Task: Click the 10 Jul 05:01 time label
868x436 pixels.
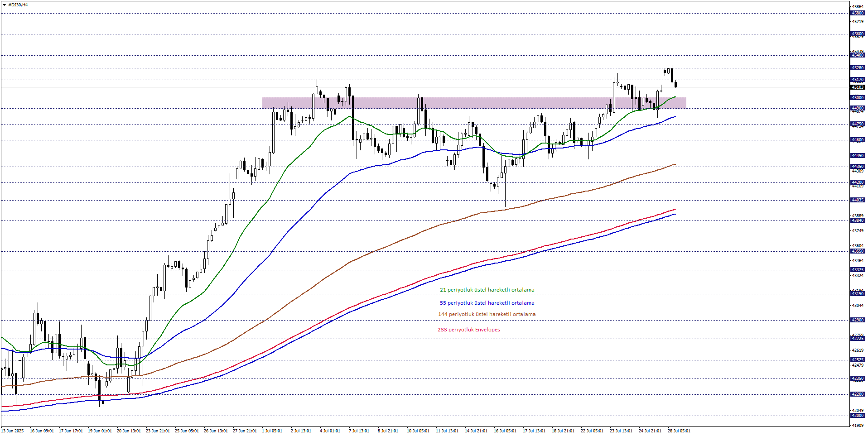Action: tap(418, 431)
